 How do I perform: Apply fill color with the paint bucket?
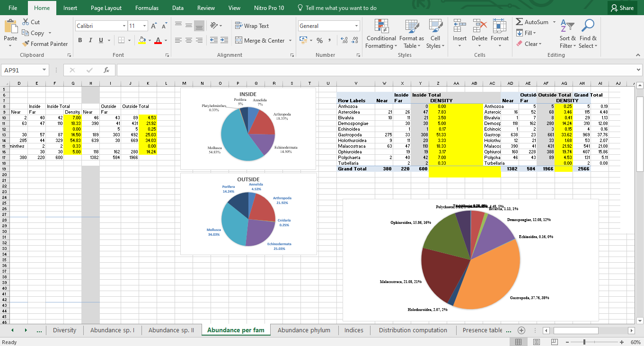(142, 41)
